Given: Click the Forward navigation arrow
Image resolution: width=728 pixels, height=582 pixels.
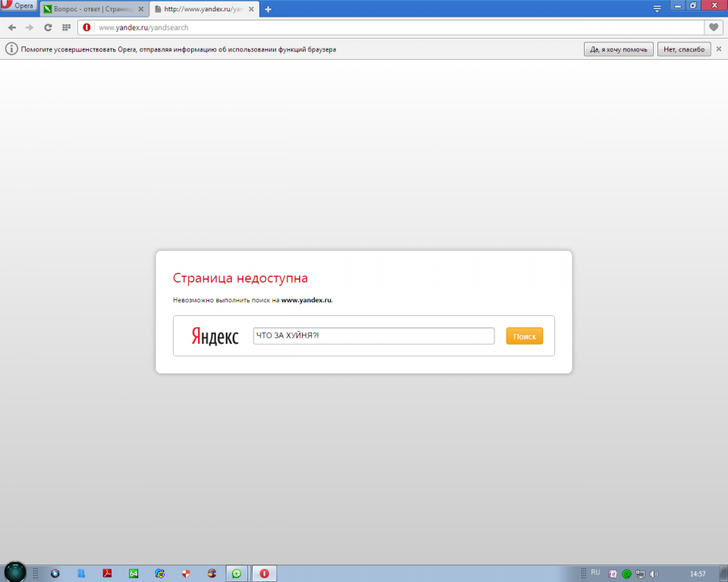Looking at the screenshot, I should (30, 27).
